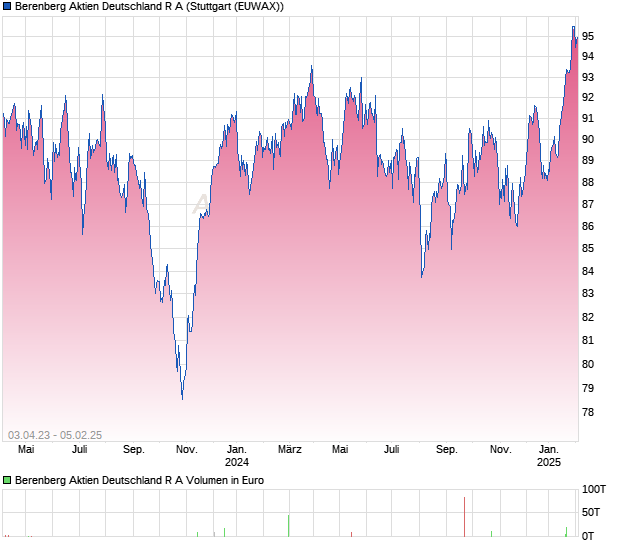The image size is (620, 546).
Task: Click the Jan. 2024 time axis label
Action: tap(237, 455)
